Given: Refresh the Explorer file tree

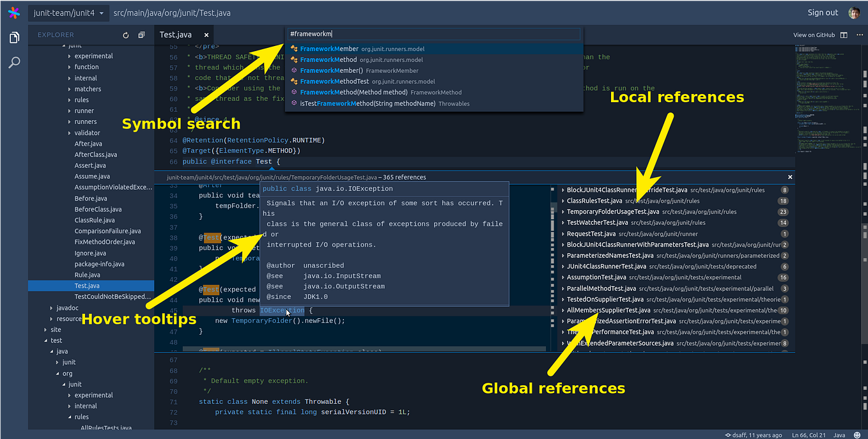Looking at the screenshot, I should [x=126, y=35].
